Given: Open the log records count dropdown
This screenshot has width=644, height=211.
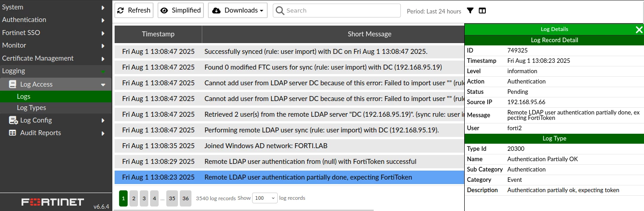Looking at the screenshot, I should point(265,198).
